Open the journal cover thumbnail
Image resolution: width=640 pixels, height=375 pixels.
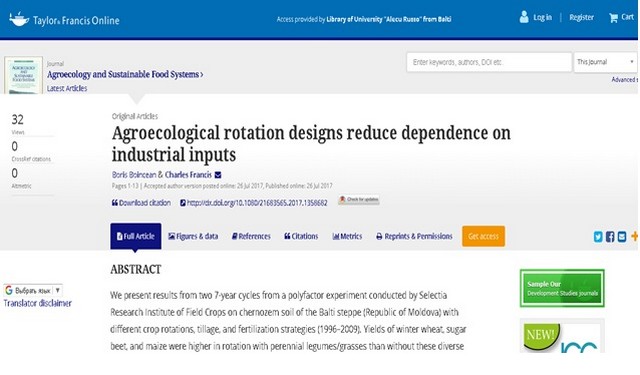point(23,75)
